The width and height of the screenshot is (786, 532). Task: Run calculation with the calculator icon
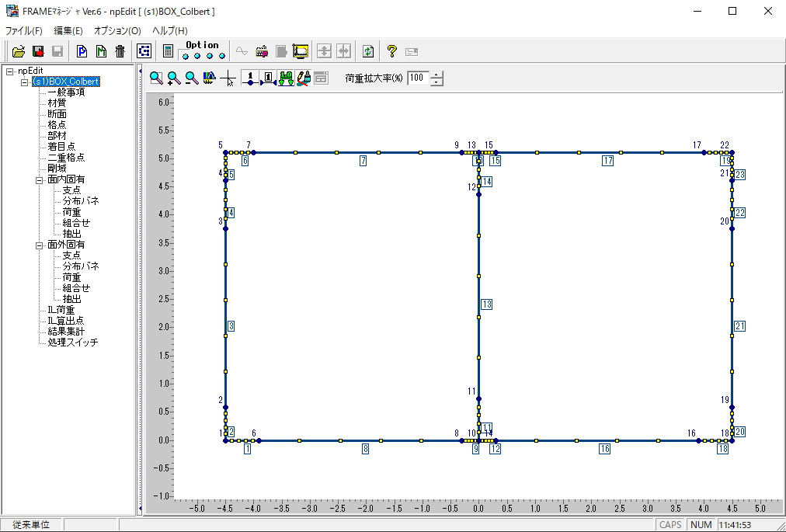pos(169,51)
